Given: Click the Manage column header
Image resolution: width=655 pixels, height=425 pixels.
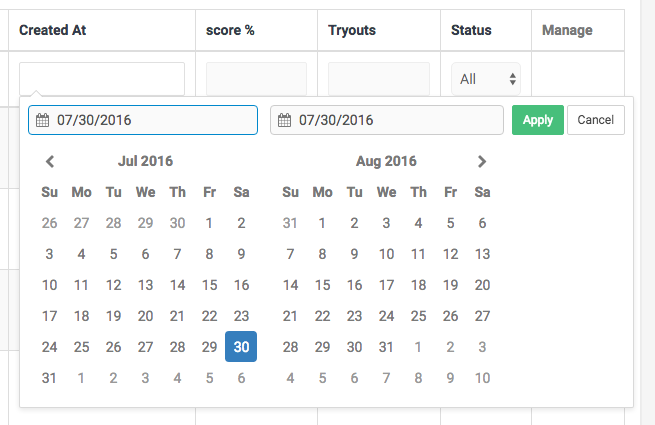Looking at the screenshot, I should point(567,30).
